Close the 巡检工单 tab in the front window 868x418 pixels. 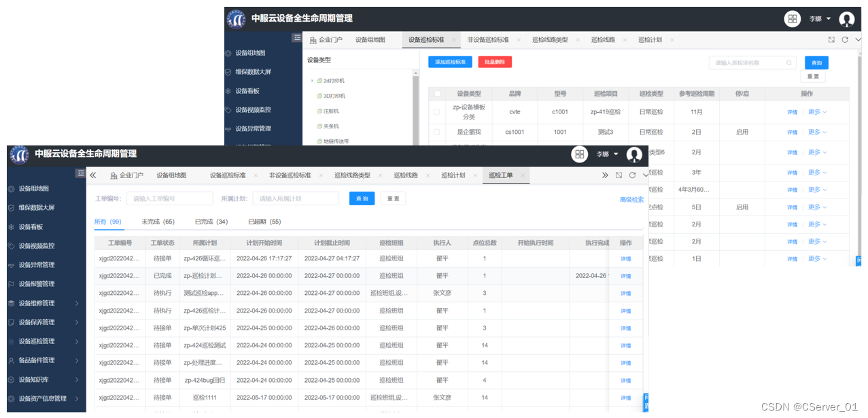click(523, 175)
